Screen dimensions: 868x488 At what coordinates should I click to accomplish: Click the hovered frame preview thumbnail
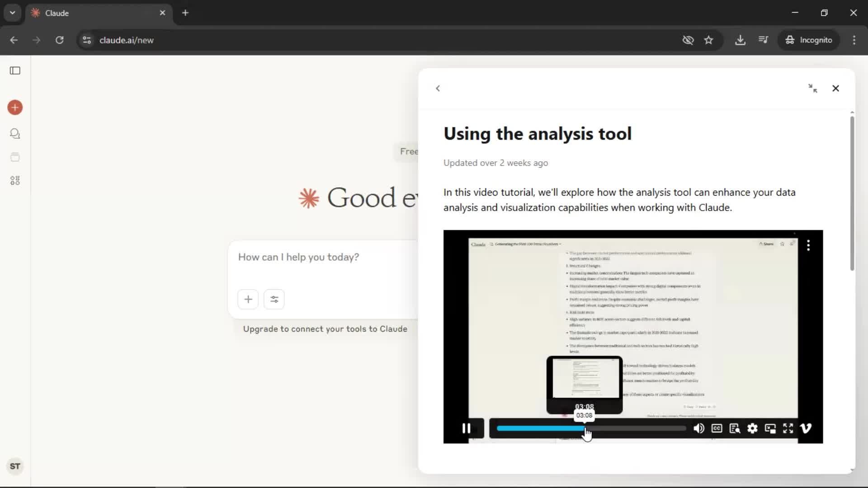point(585,380)
